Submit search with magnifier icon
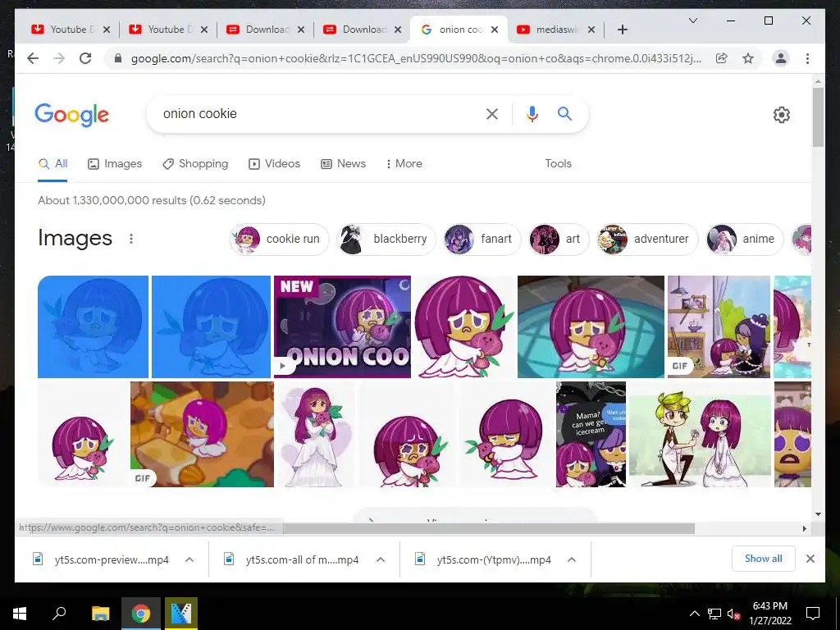 coord(564,113)
